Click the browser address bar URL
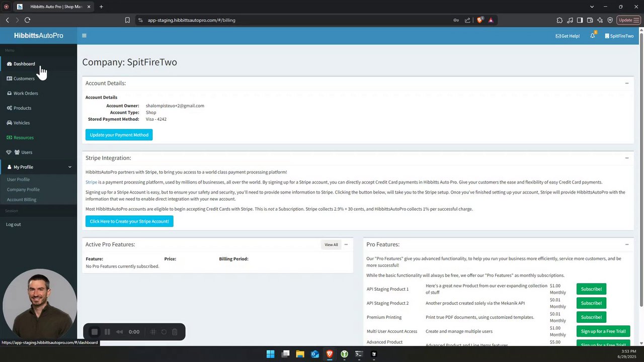The height and width of the screenshot is (362, 644). pos(192,20)
